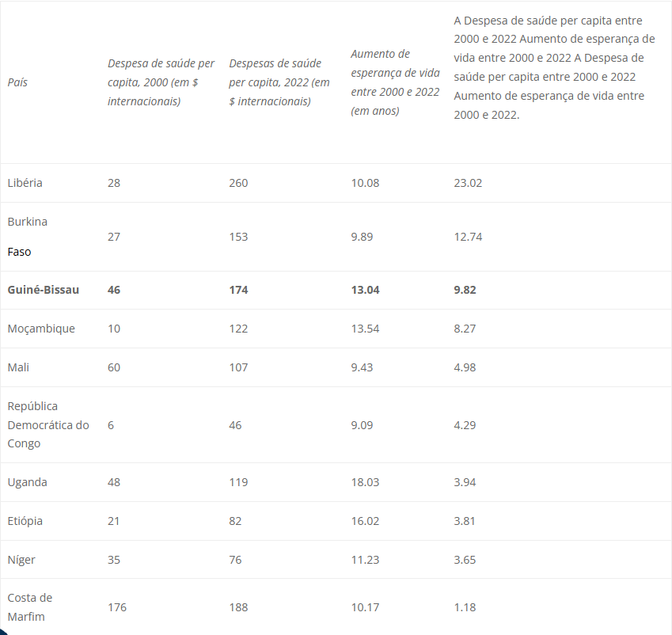Click Costa de Marfim country cell
Screen dimensions: 672x635
coord(30,607)
